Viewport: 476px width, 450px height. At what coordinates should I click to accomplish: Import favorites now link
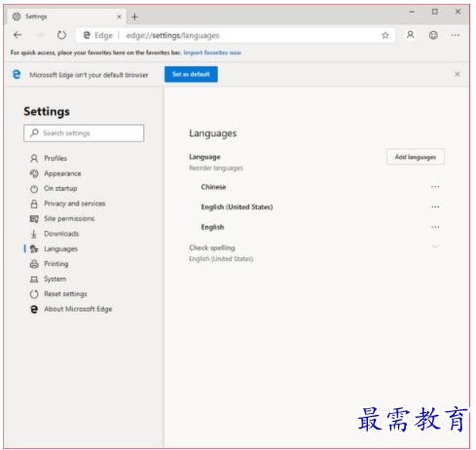tap(212, 53)
